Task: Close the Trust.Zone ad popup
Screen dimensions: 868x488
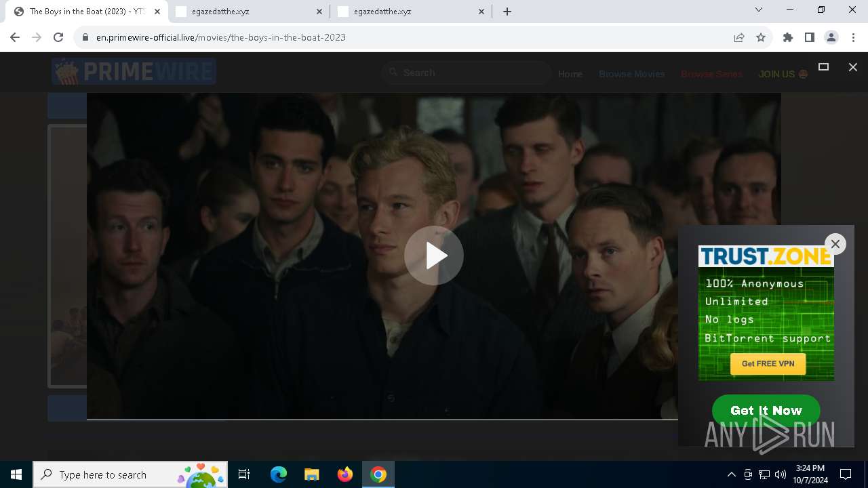Action: pyautogui.click(x=835, y=244)
